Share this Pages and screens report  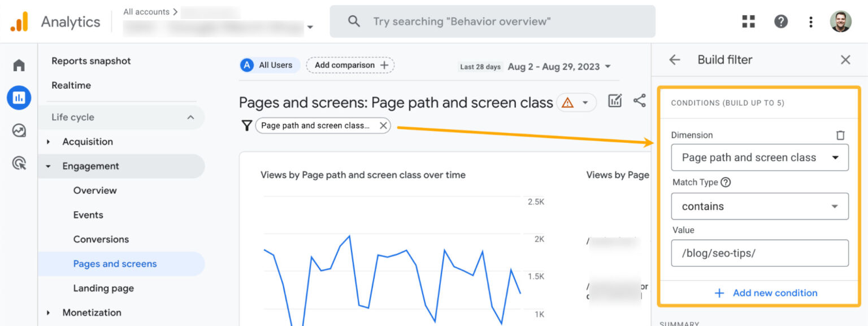click(x=640, y=100)
